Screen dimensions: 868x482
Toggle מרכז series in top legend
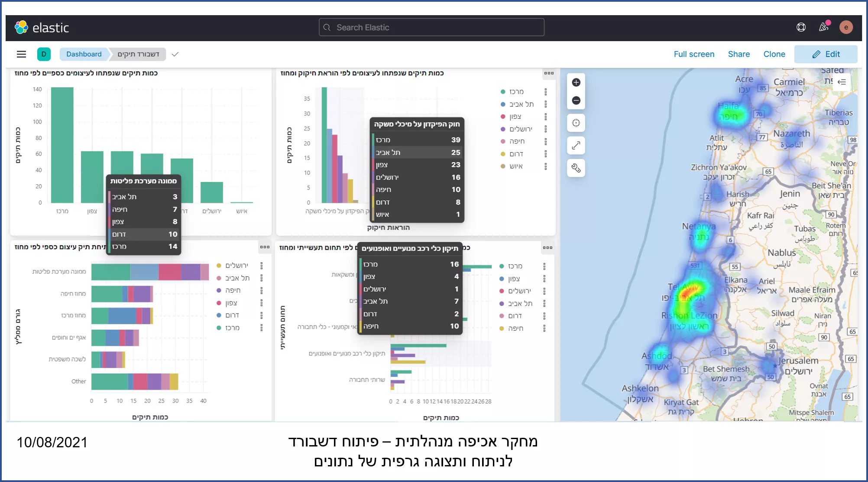[x=516, y=92]
